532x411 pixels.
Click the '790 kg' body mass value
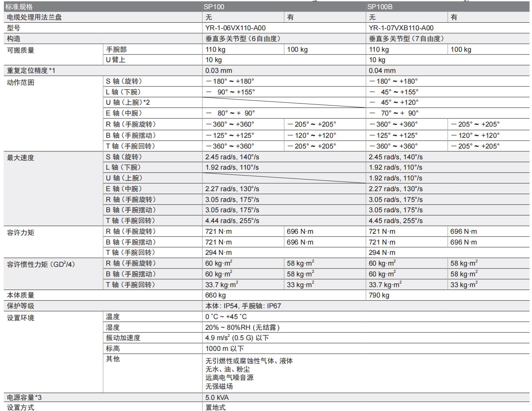[379, 295]
